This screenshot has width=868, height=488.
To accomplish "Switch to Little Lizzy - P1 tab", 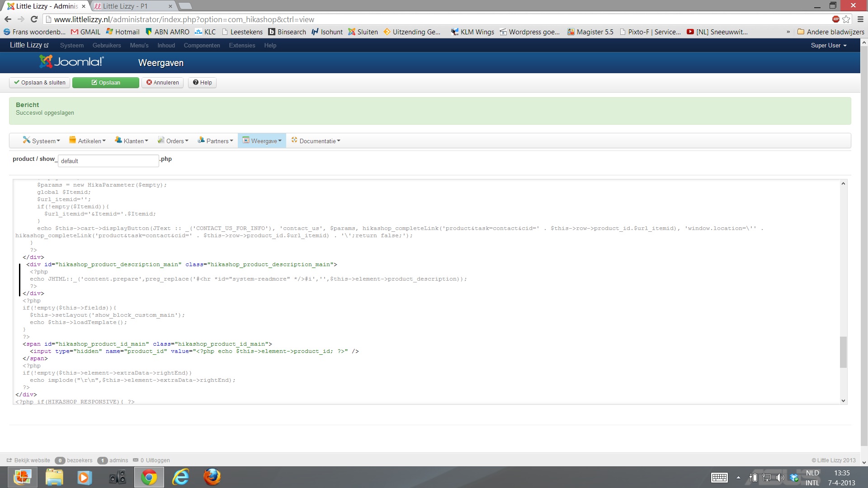I will pyautogui.click(x=125, y=6).
